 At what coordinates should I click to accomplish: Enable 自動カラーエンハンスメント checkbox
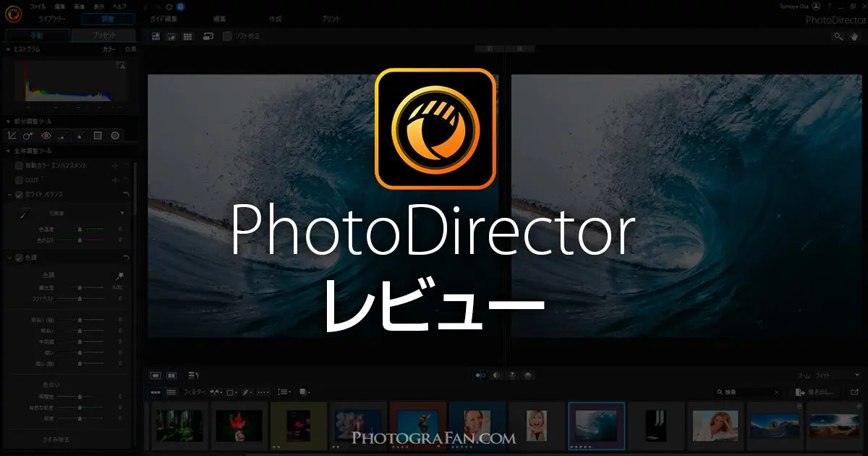coord(20,165)
